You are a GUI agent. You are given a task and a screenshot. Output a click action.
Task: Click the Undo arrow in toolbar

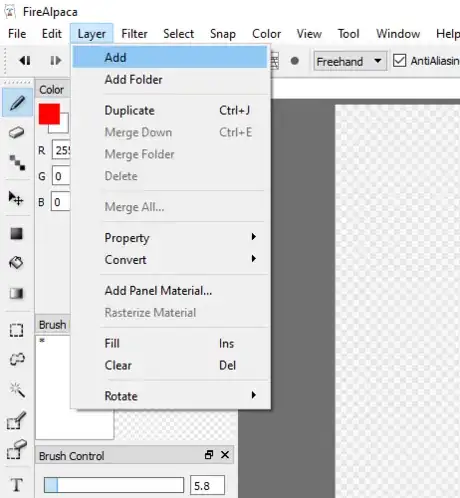click(25, 61)
